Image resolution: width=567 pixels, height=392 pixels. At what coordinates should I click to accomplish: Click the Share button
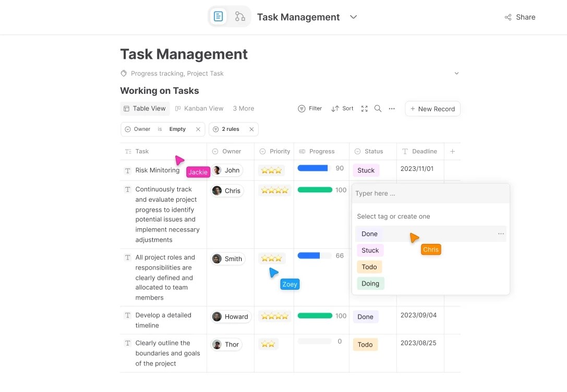tap(520, 17)
